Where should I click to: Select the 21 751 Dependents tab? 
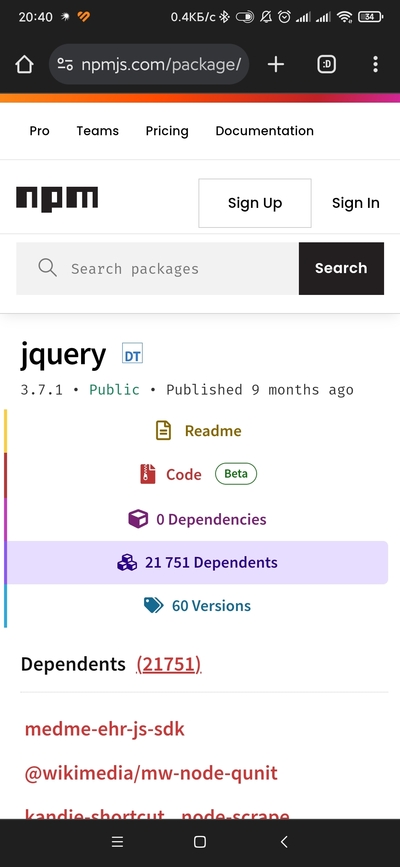click(198, 562)
